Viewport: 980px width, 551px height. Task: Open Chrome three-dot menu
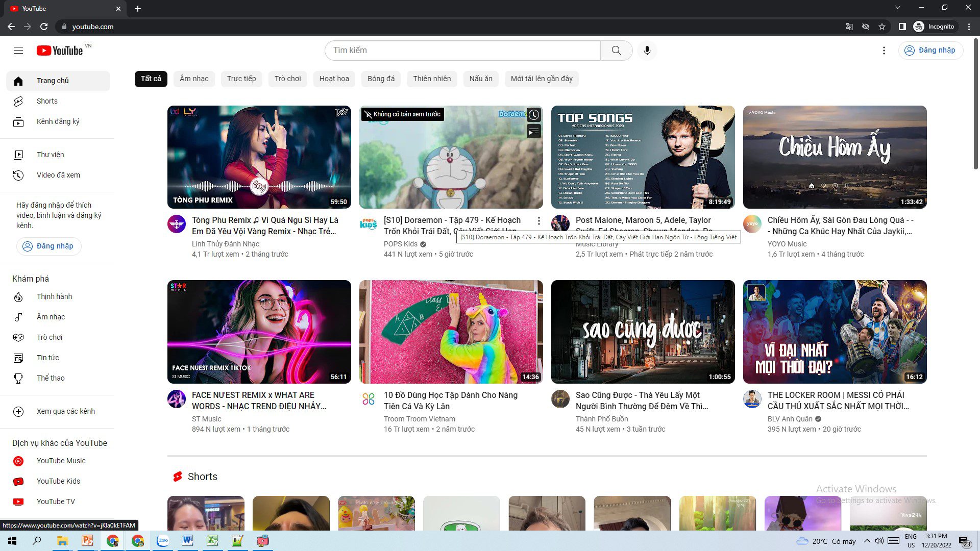969,27
